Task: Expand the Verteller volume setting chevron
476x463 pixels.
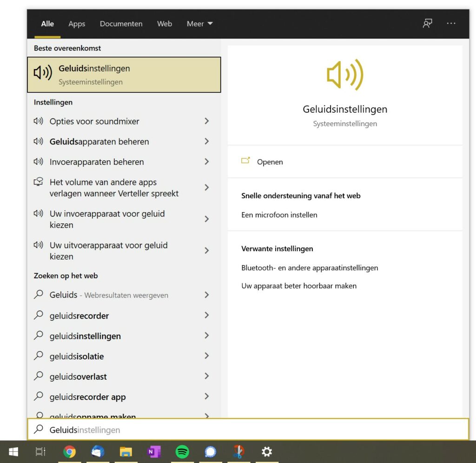Action: [207, 188]
